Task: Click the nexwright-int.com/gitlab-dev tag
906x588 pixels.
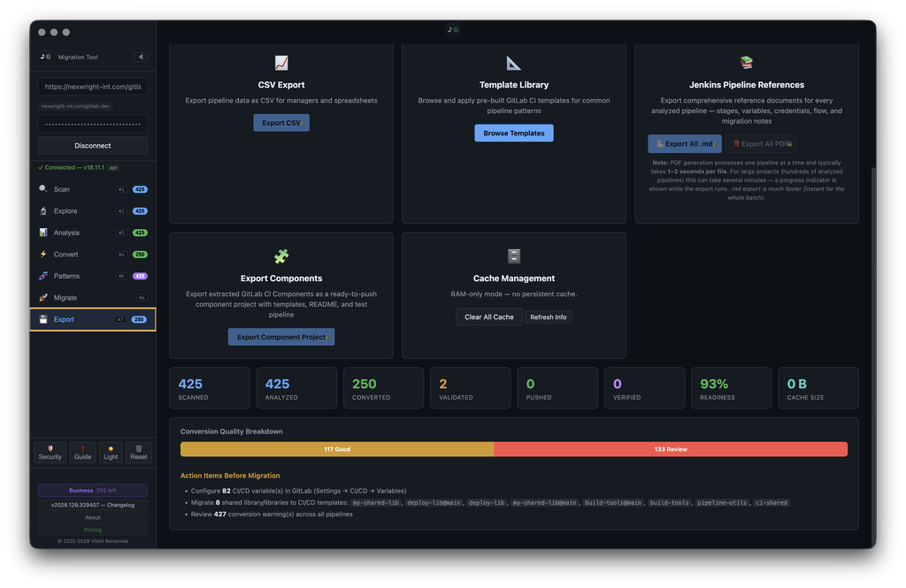Action: coord(76,106)
